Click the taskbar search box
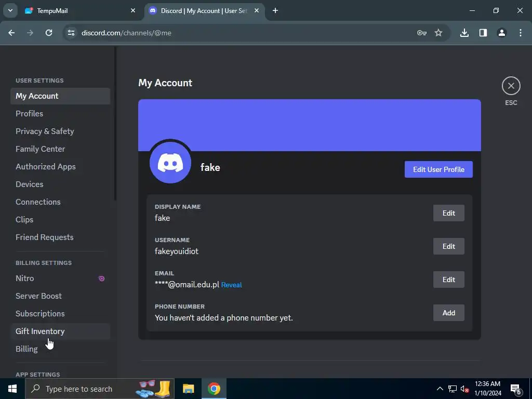Viewport: 532px width, 399px height. (x=100, y=389)
